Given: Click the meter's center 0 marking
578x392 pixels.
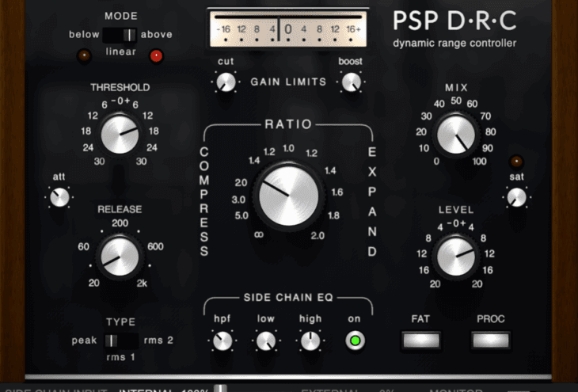Looking at the screenshot, I should click(x=288, y=29).
